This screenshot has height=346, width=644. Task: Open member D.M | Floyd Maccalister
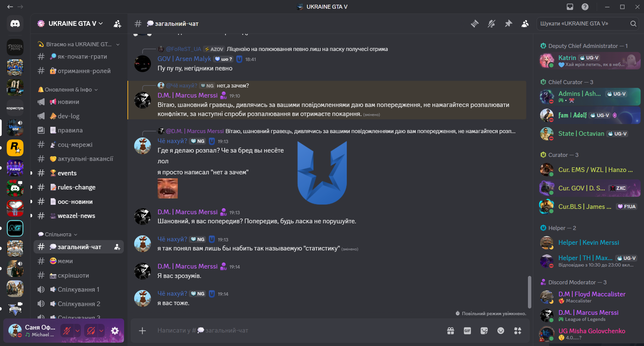(590, 297)
